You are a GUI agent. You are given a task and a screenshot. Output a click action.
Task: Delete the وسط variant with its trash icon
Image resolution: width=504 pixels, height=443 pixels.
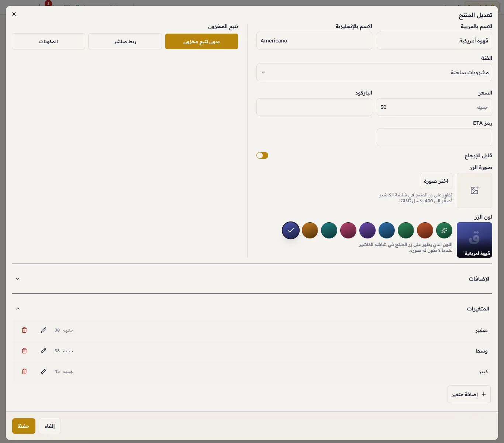click(x=24, y=351)
